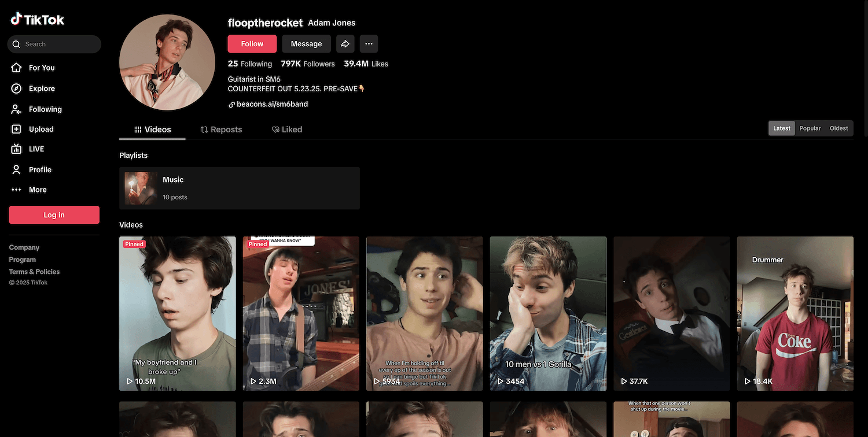Go to Profile in the sidebar

tap(40, 169)
